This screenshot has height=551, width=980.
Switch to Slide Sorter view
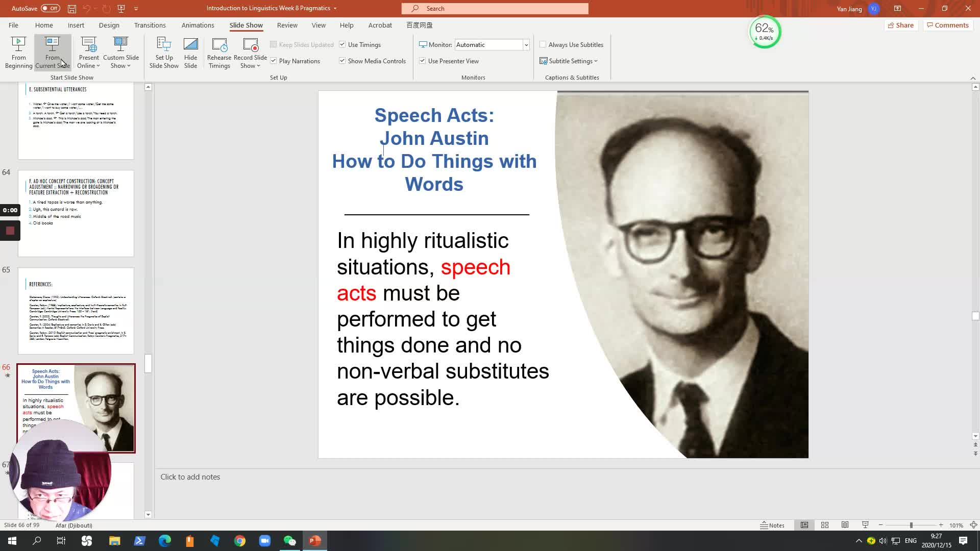click(x=825, y=525)
